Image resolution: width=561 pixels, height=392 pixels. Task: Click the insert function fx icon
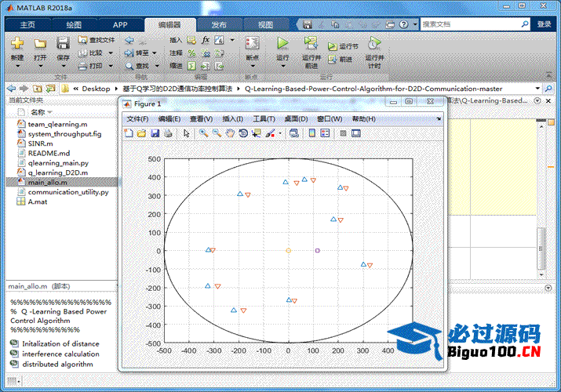click(x=206, y=40)
